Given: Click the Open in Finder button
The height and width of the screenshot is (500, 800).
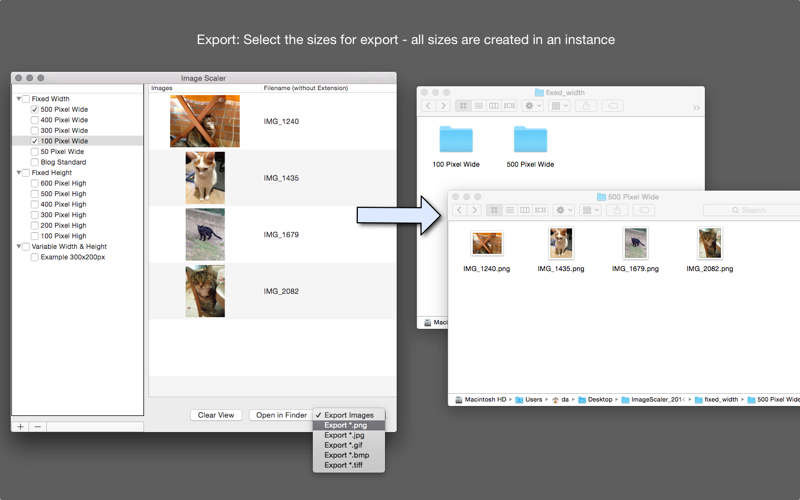Looking at the screenshot, I should [281, 415].
